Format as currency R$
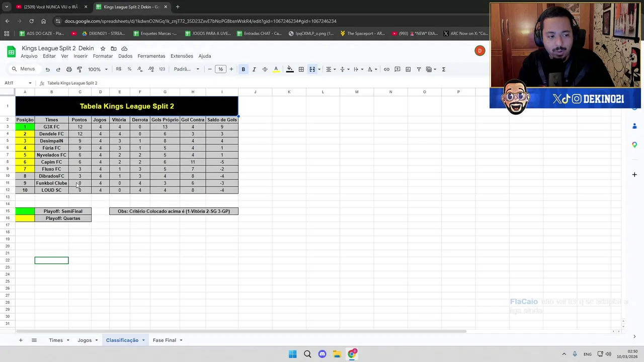The width and height of the screenshot is (644, 362). coord(119,69)
